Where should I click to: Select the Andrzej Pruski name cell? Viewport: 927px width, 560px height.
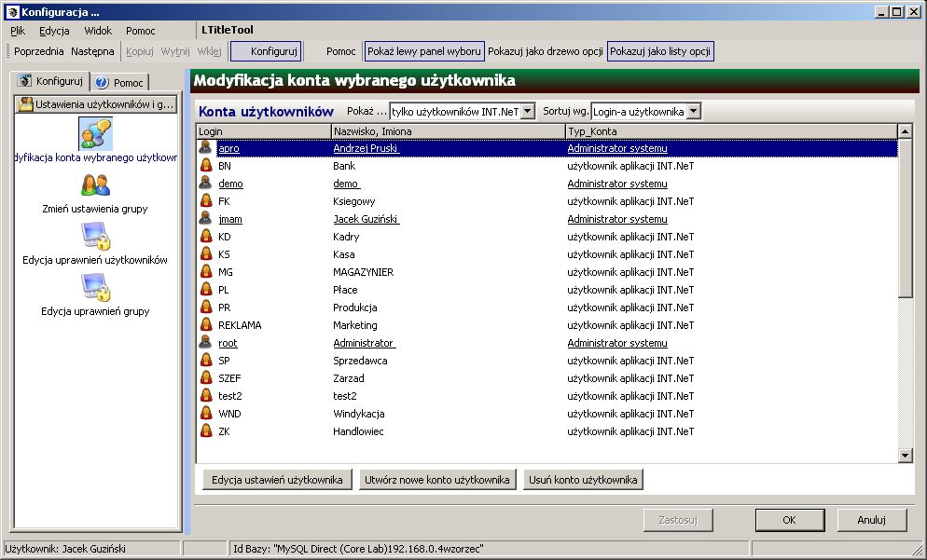[366, 147]
